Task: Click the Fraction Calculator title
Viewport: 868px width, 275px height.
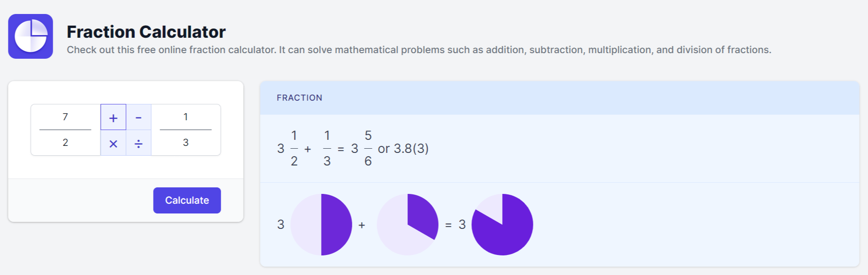Action: pos(146,31)
